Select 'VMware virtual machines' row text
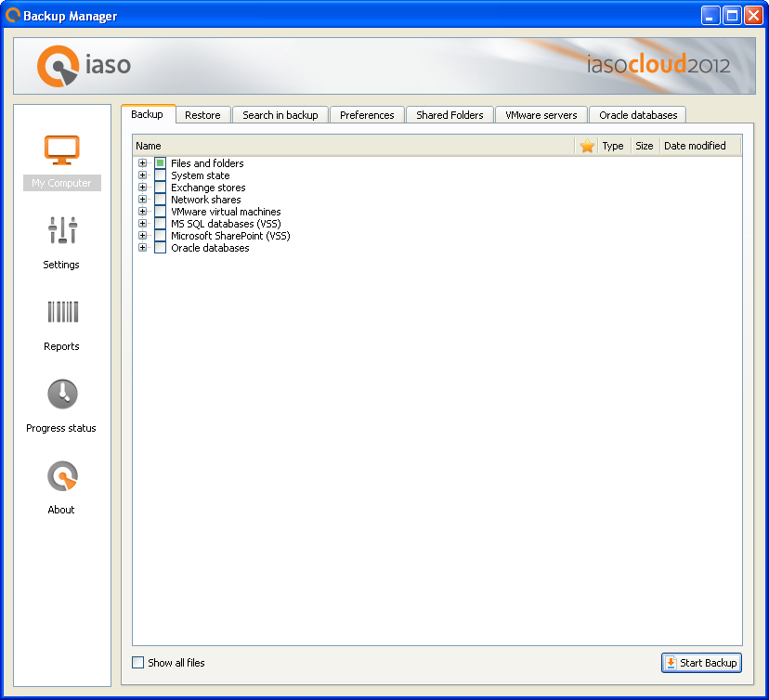This screenshot has height=700, width=769. (x=226, y=212)
